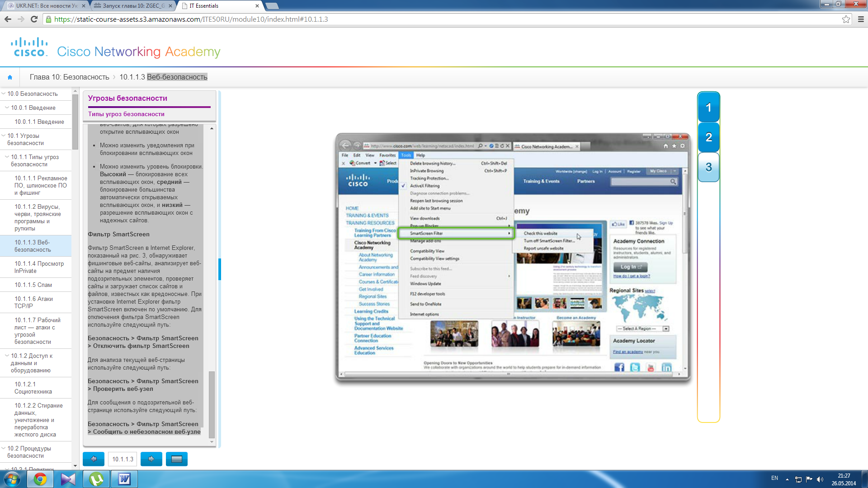Bookmark page with the star icon
This screenshot has width=868, height=488.
tap(846, 19)
